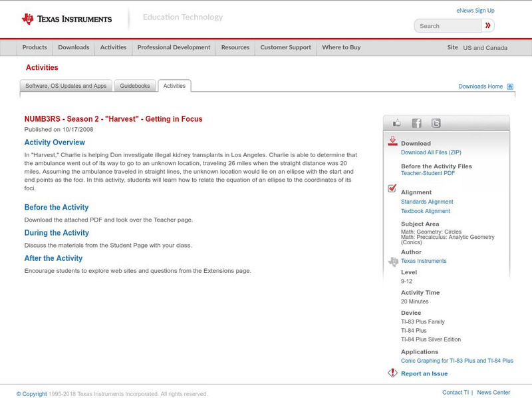Viewport: 532px width, 398px height.
Task: Click inside the Search field
Action: tap(447, 25)
